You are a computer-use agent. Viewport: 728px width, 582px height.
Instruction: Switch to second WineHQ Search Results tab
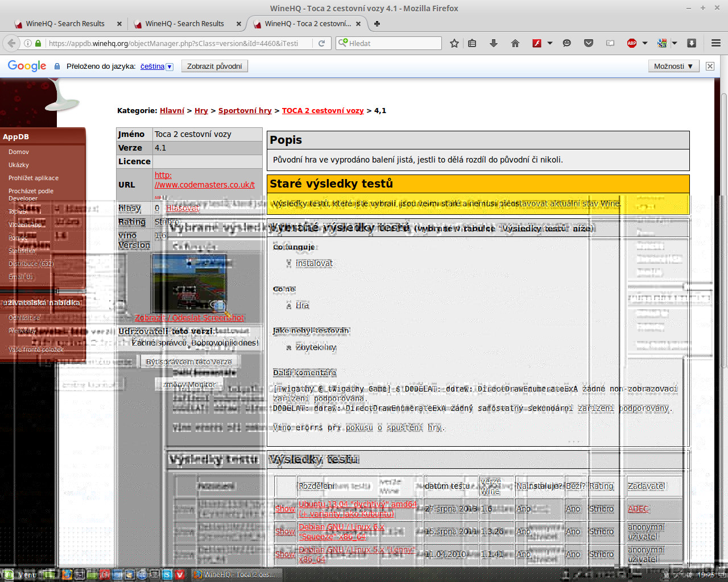184,24
